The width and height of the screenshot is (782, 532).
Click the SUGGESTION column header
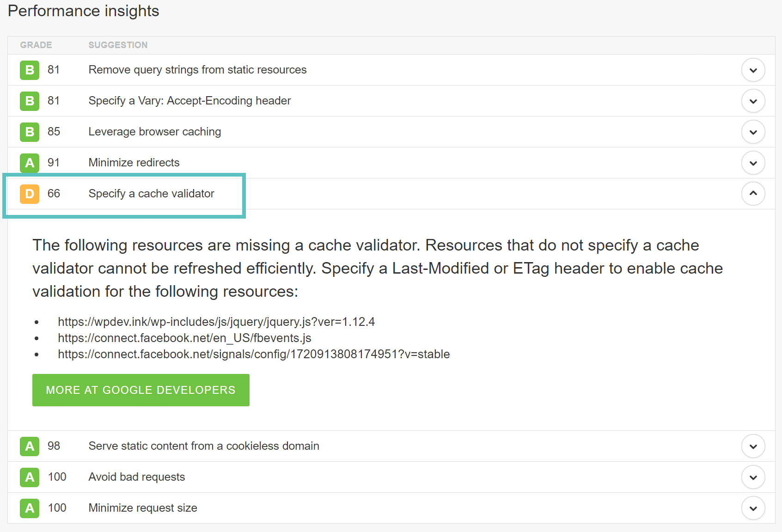[118, 45]
